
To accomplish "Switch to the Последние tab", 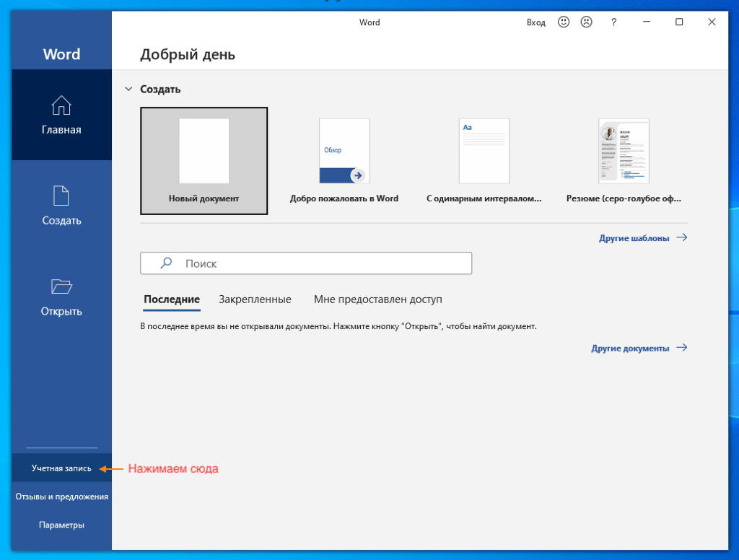I will (x=172, y=299).
